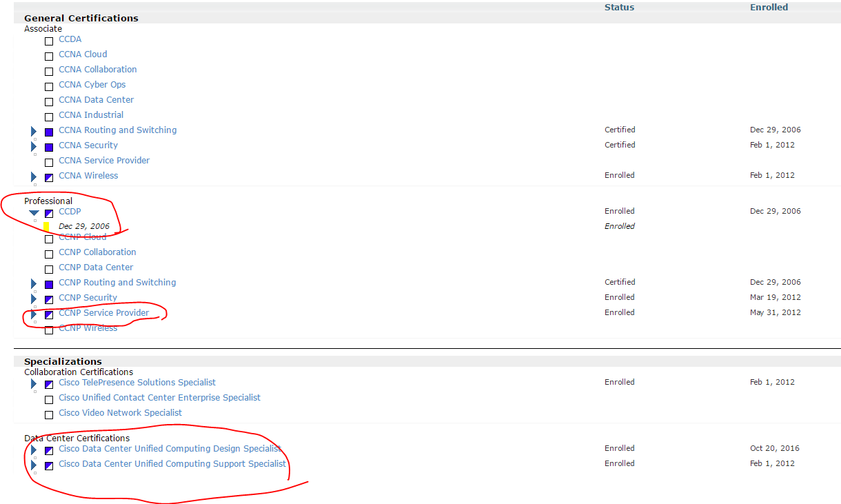Click the enrolled status icon for CCNA Wireless
The image size is (841, 504).
[x=49, y=178]
